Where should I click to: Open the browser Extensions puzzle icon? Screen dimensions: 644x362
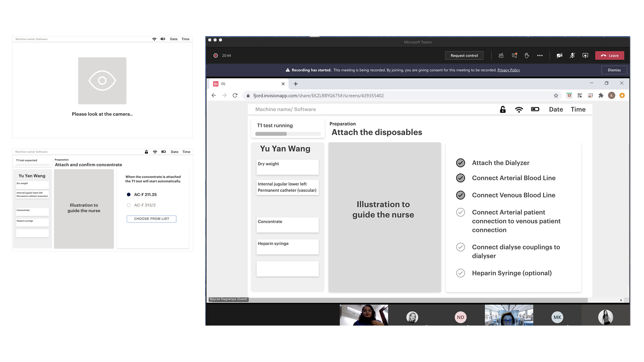[x=601, y=96]
